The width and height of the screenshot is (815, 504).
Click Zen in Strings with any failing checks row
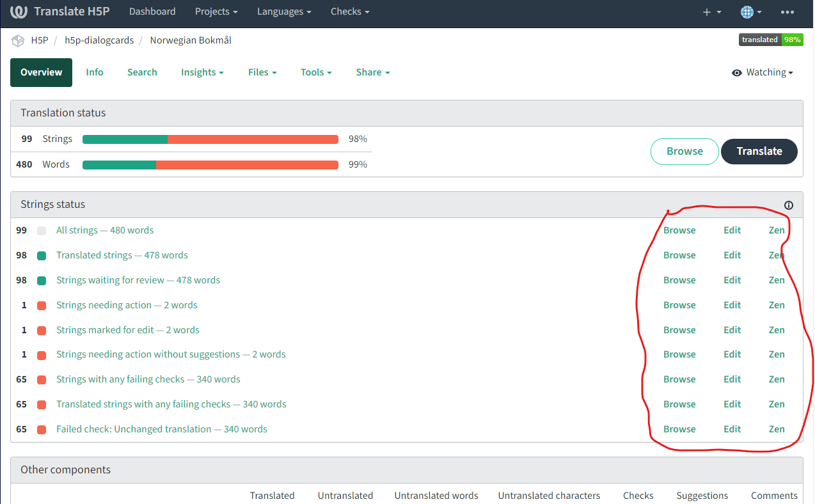point(777,379)
